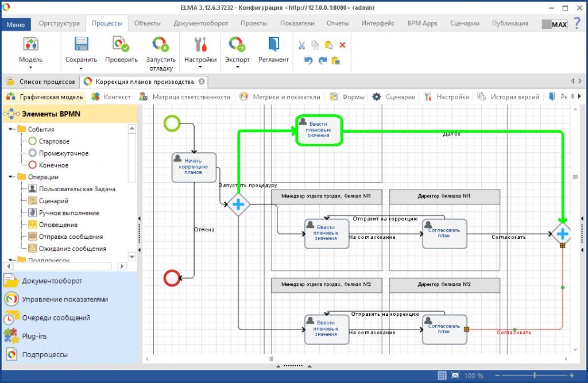Click the Отмена transition label
This screenshot has width=588, height=383.
point(204,230)
